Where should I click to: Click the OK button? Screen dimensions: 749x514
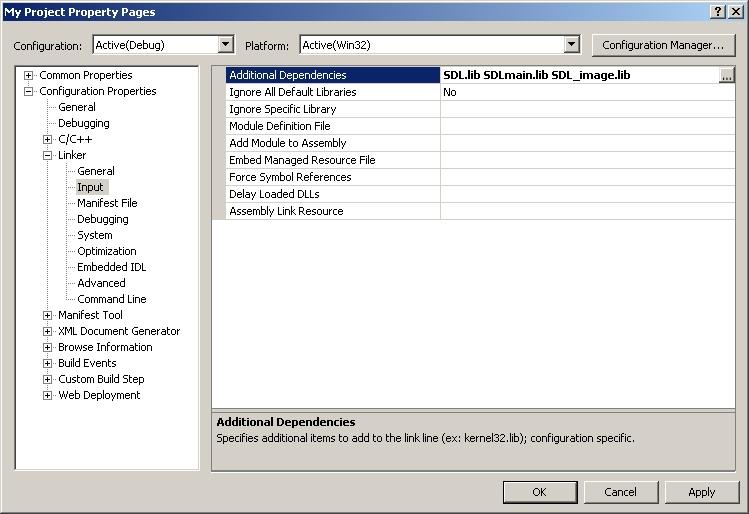tap(540, 492)
